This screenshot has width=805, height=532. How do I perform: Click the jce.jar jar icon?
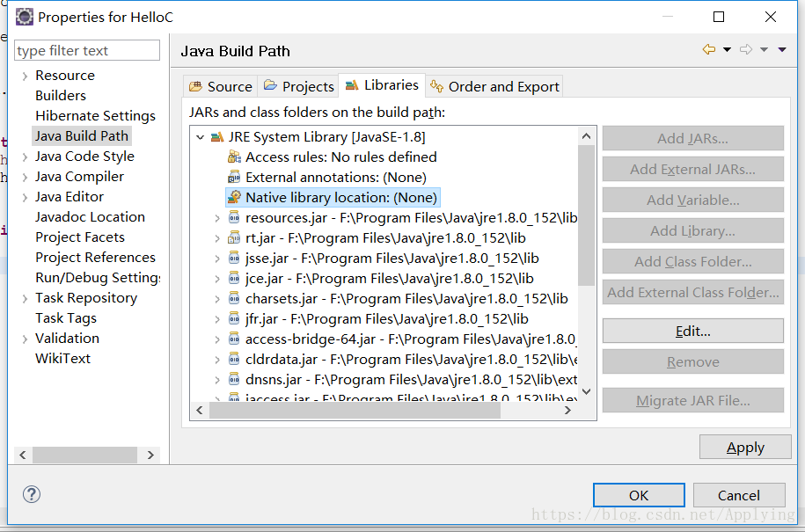[234, 279]
